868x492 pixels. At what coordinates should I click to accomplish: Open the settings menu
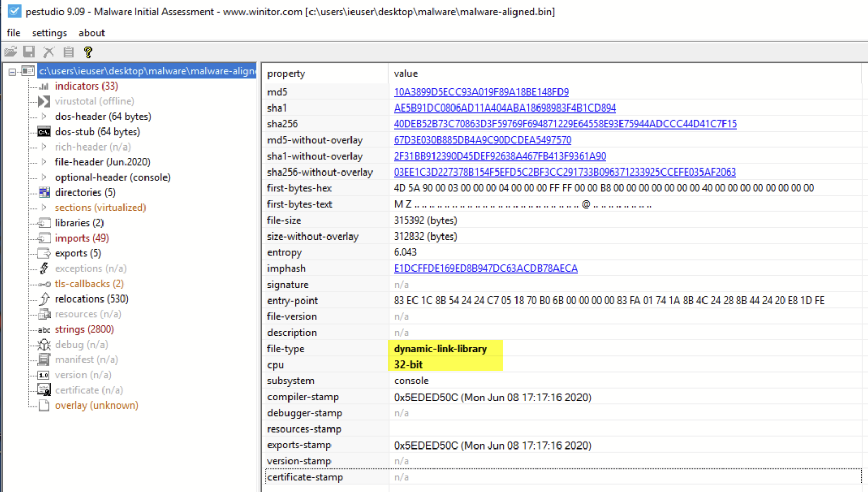[49, 33]
